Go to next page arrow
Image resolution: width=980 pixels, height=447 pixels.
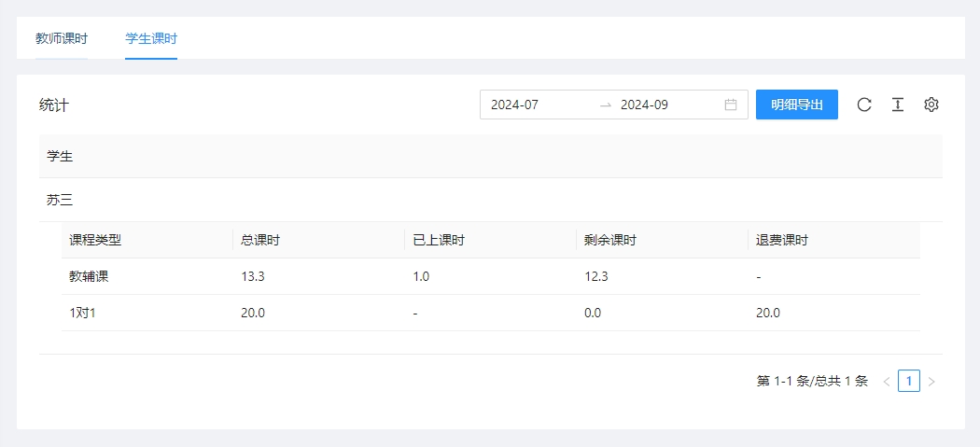[x=931, y=381]
